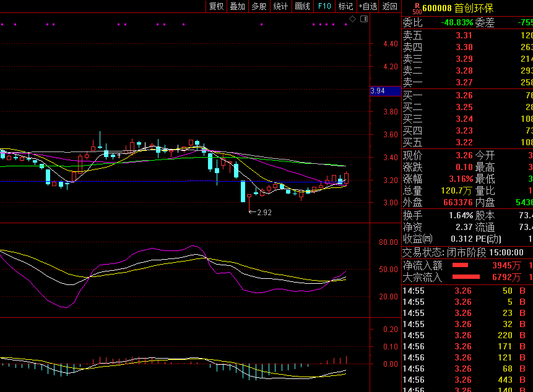Click the 80.00 indicator axis label
This screenshot has height=392, width=533.
point(388,242)
